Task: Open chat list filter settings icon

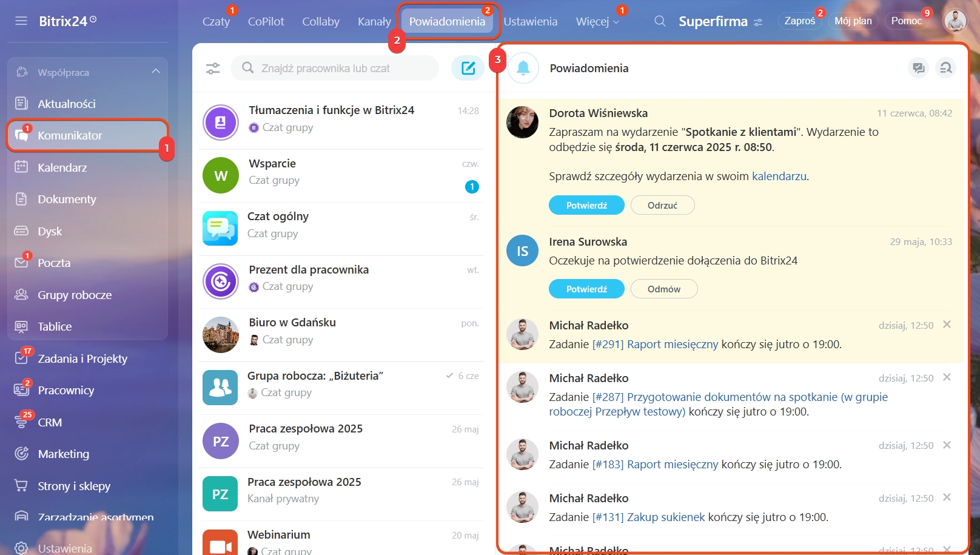Action: point(213,69)
